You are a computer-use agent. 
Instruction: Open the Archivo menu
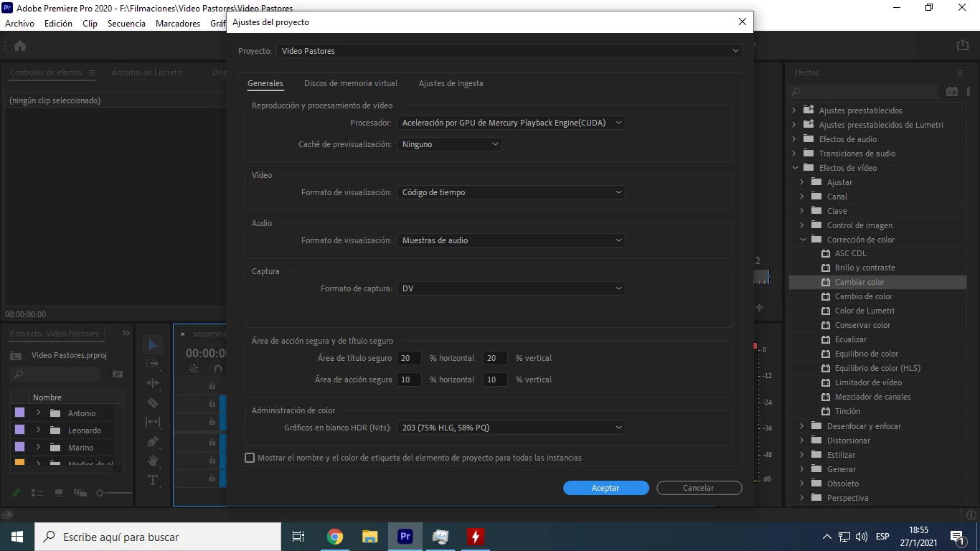point(20,24)
